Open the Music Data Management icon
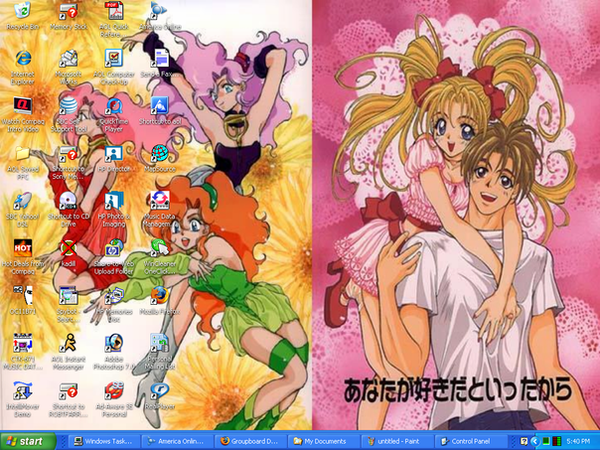600x450 pixels. [160, 201]
